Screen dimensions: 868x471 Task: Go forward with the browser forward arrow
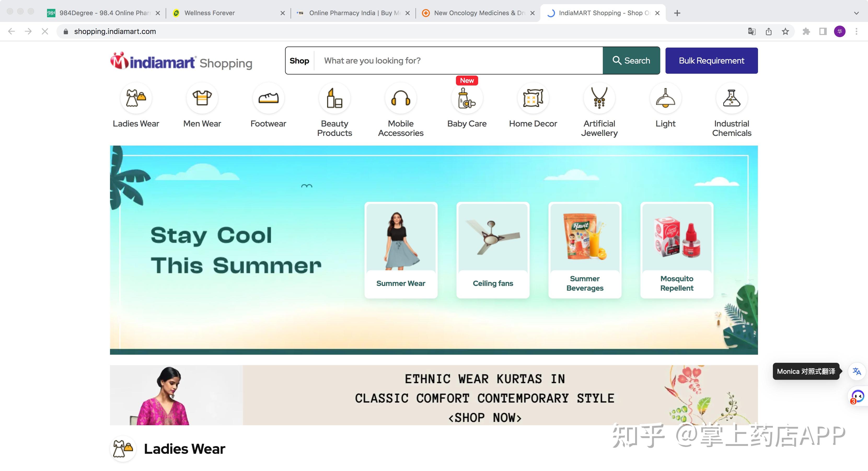coord(28,31)
